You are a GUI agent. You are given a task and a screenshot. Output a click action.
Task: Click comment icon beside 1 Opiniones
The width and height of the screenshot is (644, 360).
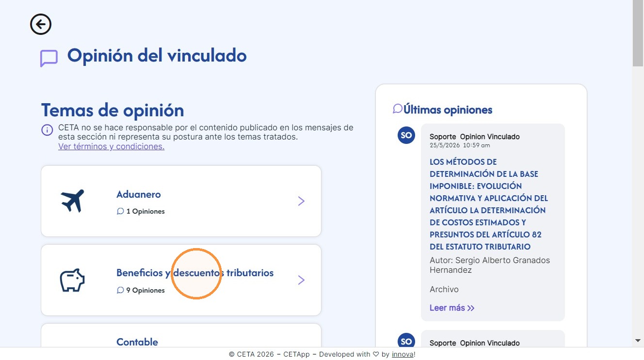click(120, 211)
